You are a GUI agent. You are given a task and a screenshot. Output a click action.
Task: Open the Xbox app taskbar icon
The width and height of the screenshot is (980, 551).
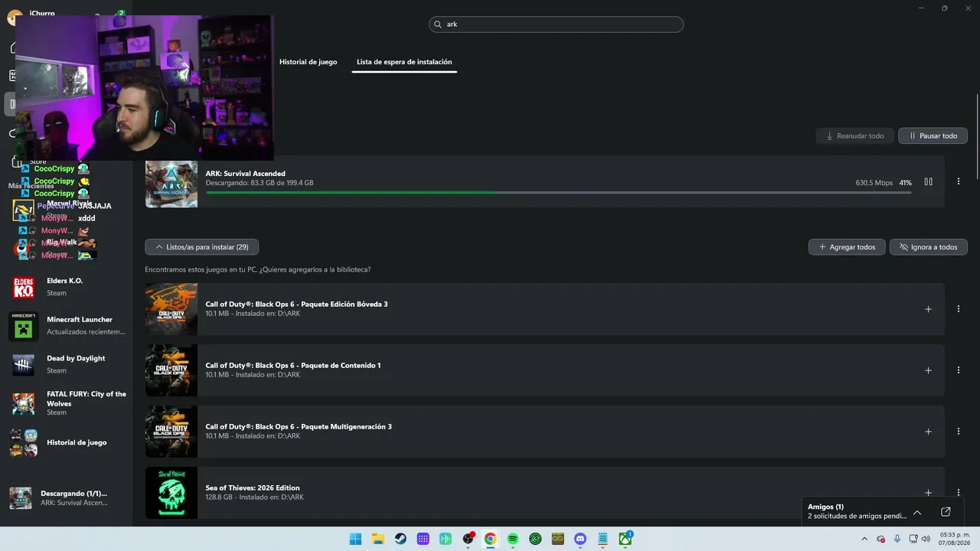click(x=626, y=539)
